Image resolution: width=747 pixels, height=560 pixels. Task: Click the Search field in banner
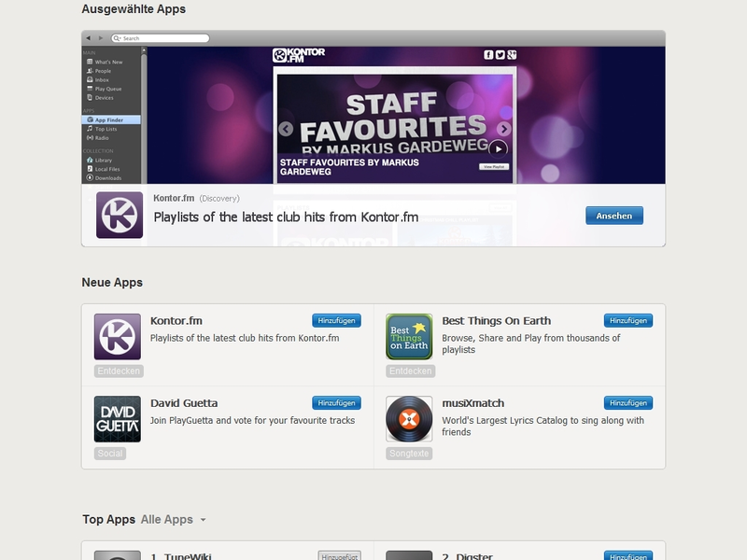[x=161, y=38]
